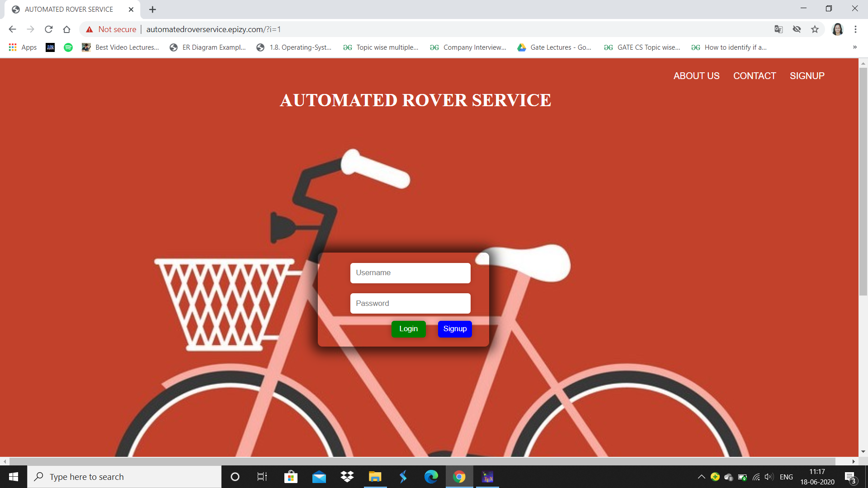
Task: Bookmark the page with the star icon
Action: [815, 29]
